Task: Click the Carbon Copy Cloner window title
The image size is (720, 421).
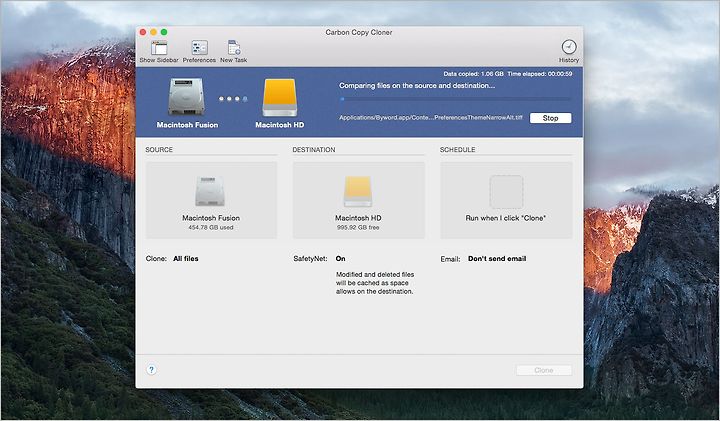Action: pyautogui.click(x=359, y=32)
